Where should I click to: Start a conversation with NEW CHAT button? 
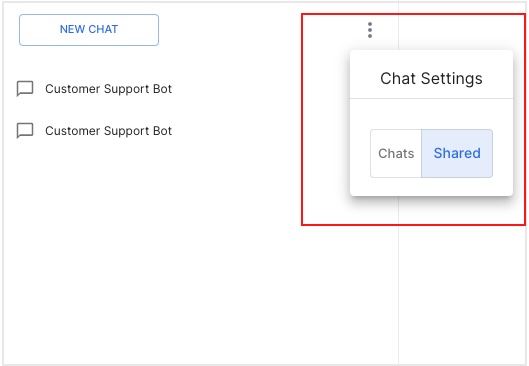89,30
